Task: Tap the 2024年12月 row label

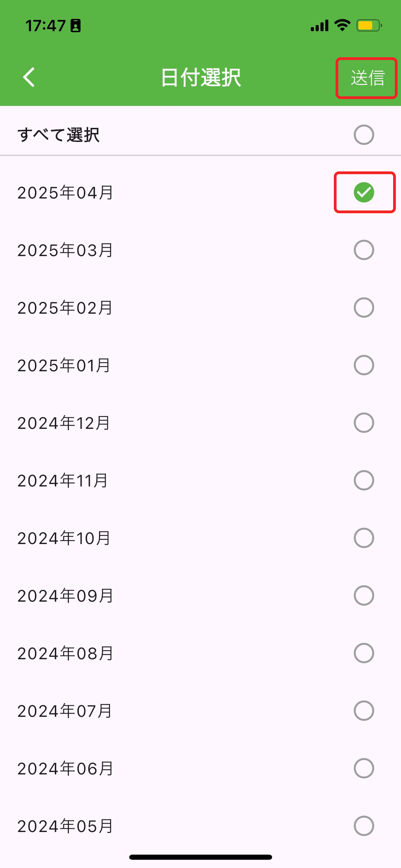Action: (64, 423)
